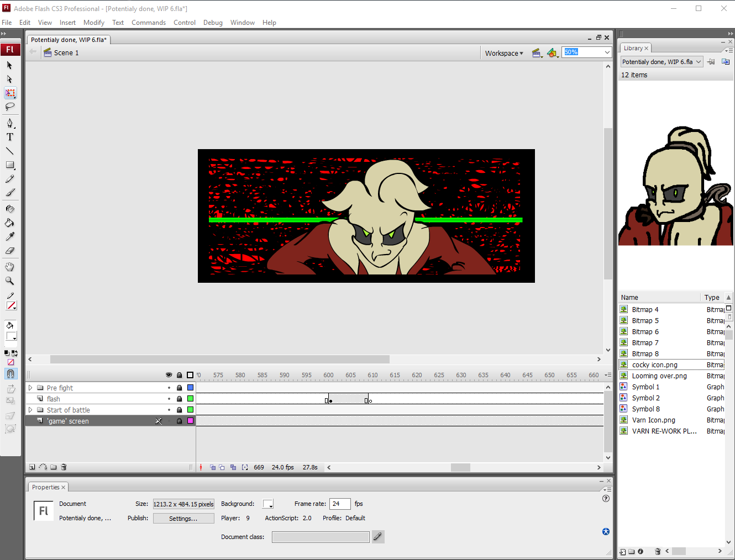
Task: Select the Eraser tool
Action: (9, 250)
